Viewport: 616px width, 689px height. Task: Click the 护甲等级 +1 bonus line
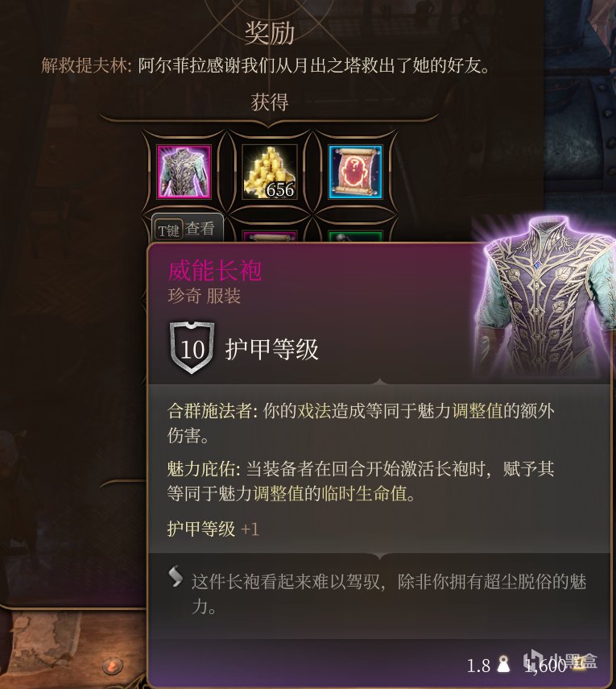[213, 529]
